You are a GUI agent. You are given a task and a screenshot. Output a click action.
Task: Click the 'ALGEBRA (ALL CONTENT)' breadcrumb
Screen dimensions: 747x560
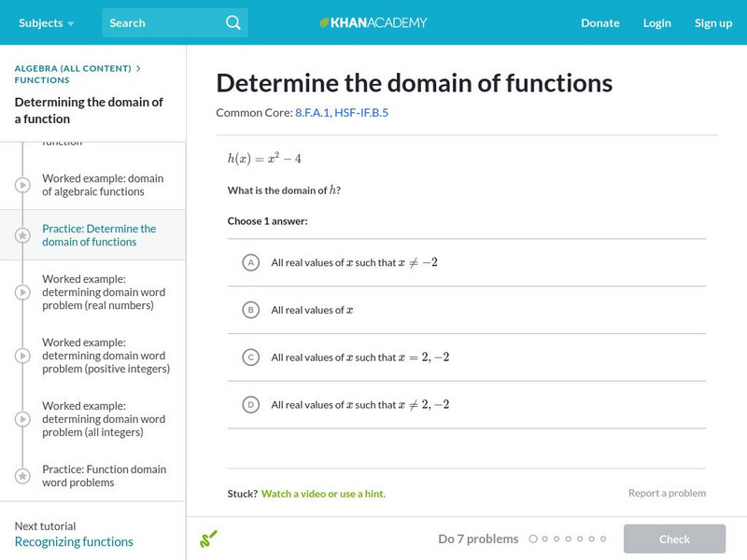[72, 67]
